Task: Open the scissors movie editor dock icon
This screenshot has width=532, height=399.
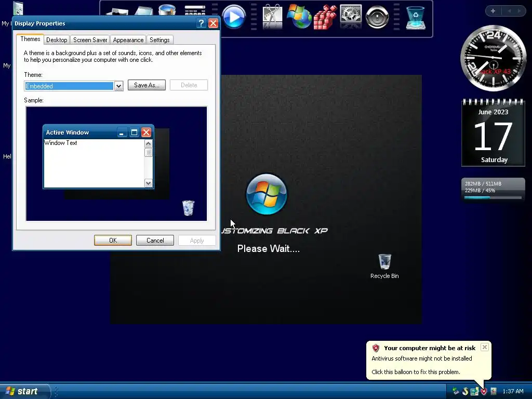Action: coord(272,16)
